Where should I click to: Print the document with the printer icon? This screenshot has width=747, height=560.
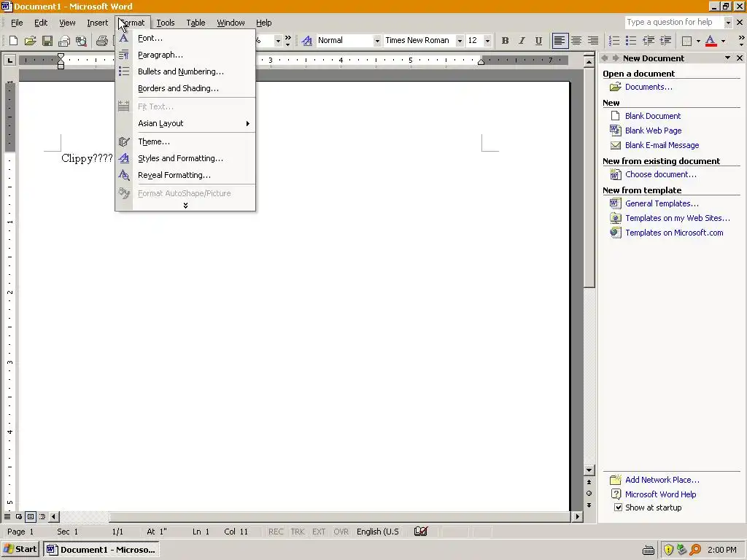tap(101, 41)
